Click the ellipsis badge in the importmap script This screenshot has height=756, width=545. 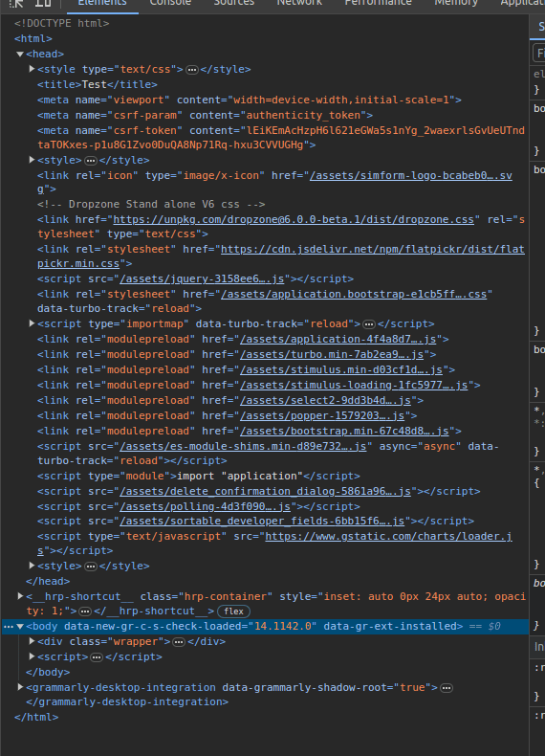click(x=369, y=324)
